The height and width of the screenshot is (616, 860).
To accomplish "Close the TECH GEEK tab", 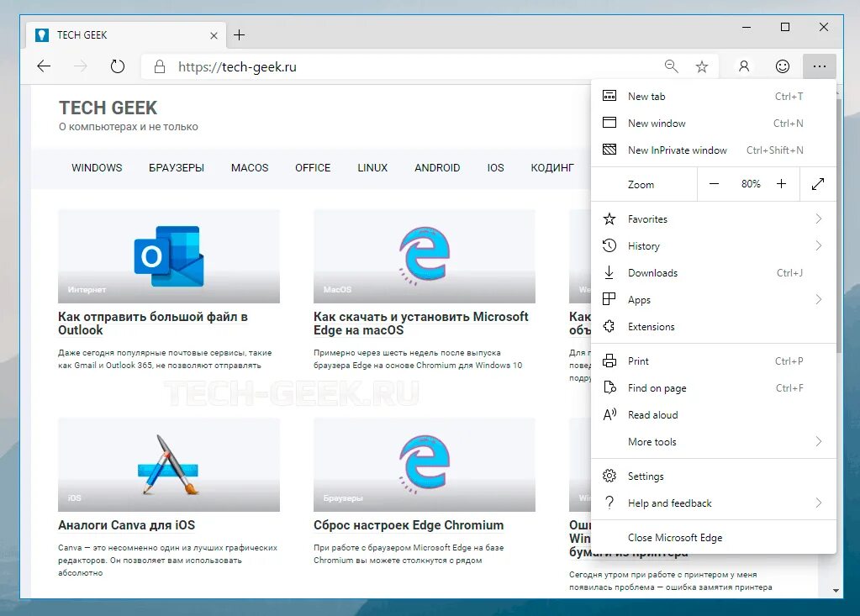I will 214,35.
